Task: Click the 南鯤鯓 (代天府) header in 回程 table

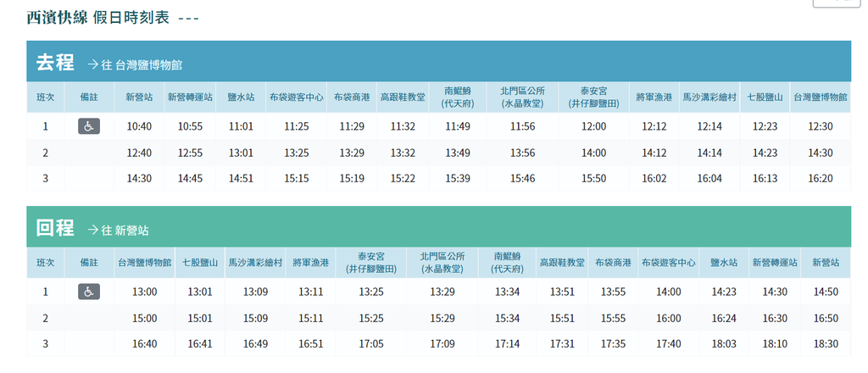Action: 507,263
